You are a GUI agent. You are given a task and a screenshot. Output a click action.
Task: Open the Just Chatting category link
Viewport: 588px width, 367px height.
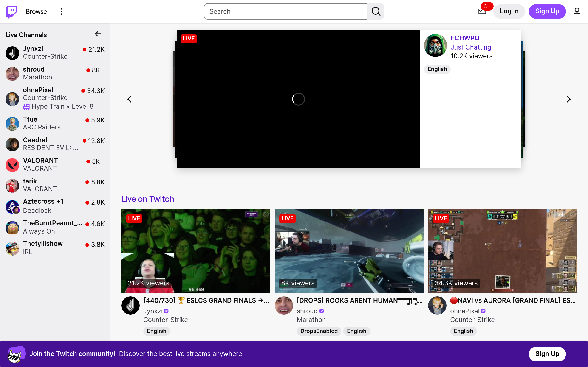471,47
